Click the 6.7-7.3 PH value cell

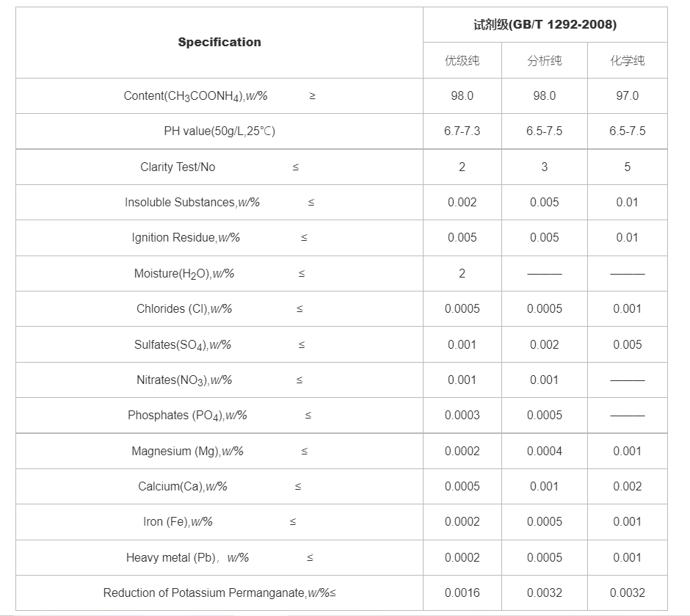point(462,131)
